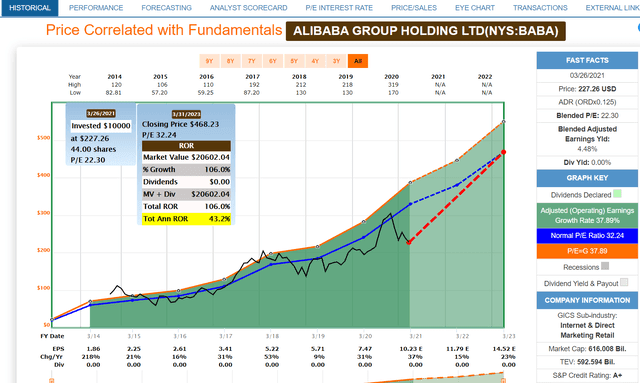The image size is (640, 383).
Task: Click the 7.47 EPS value
Action: pos(364,349)
